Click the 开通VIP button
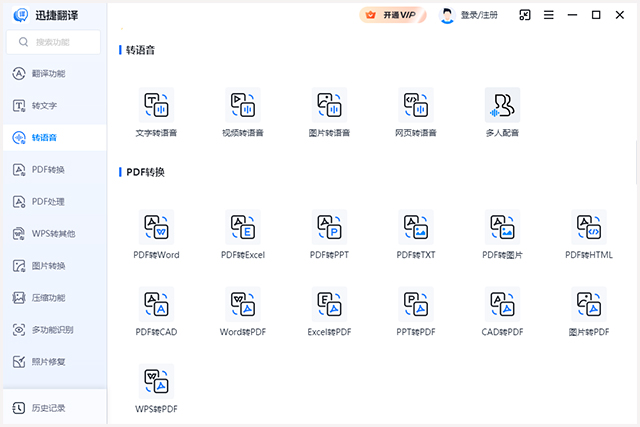 point(393,15)
